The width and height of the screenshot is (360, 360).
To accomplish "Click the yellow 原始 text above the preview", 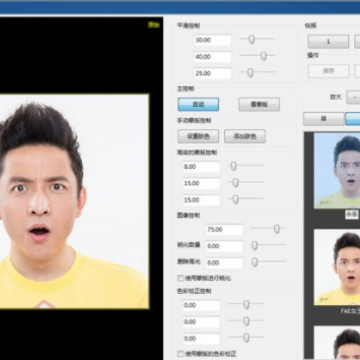I will pos(154,25).
